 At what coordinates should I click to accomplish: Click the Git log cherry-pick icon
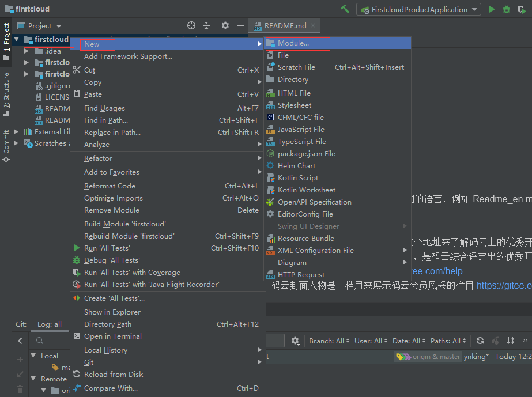tap(495, 341)
